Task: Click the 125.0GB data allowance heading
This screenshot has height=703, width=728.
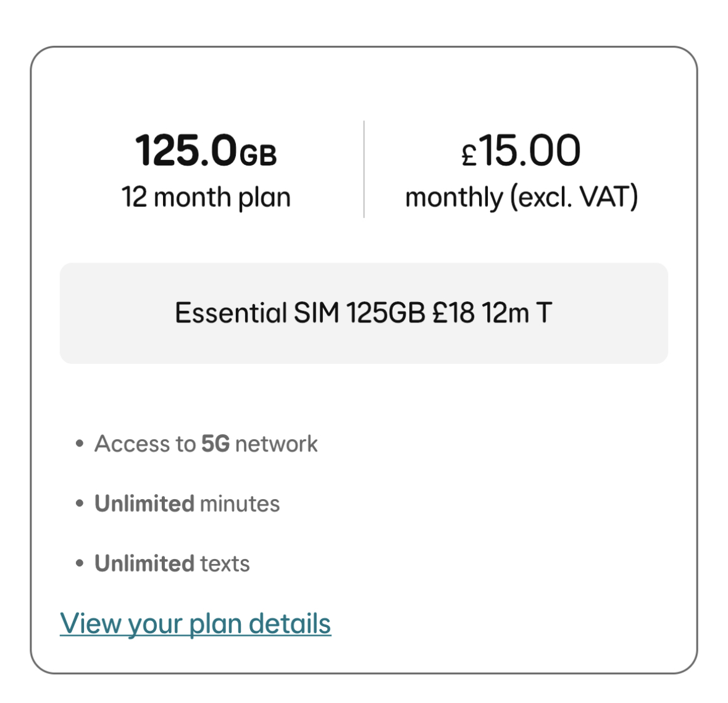Action: [205, 151]
